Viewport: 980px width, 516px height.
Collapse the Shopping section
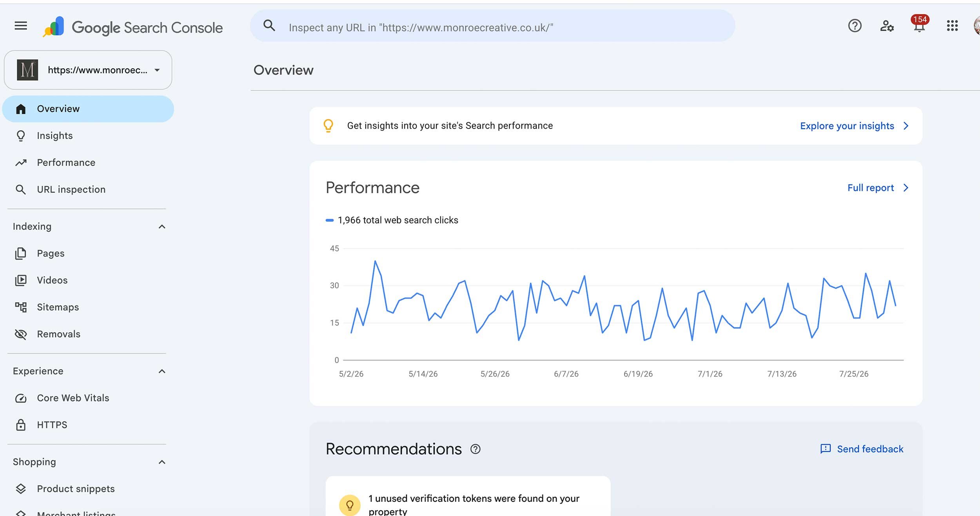point(162,462)
